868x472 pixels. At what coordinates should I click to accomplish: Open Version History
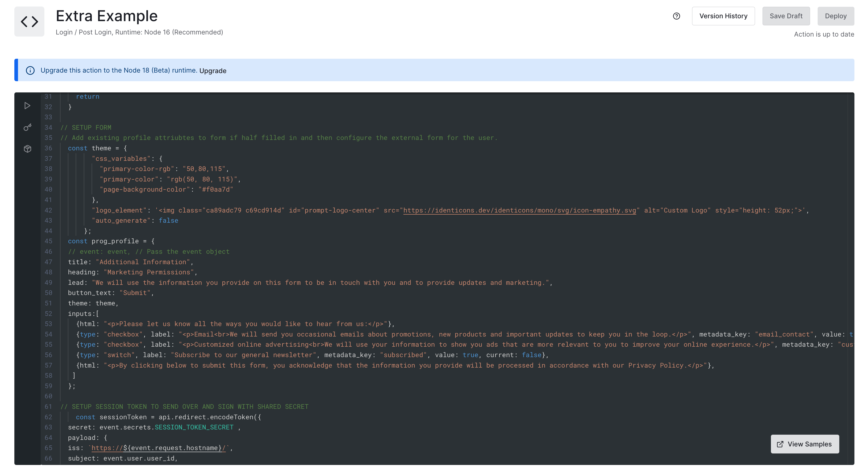[723, 16]
